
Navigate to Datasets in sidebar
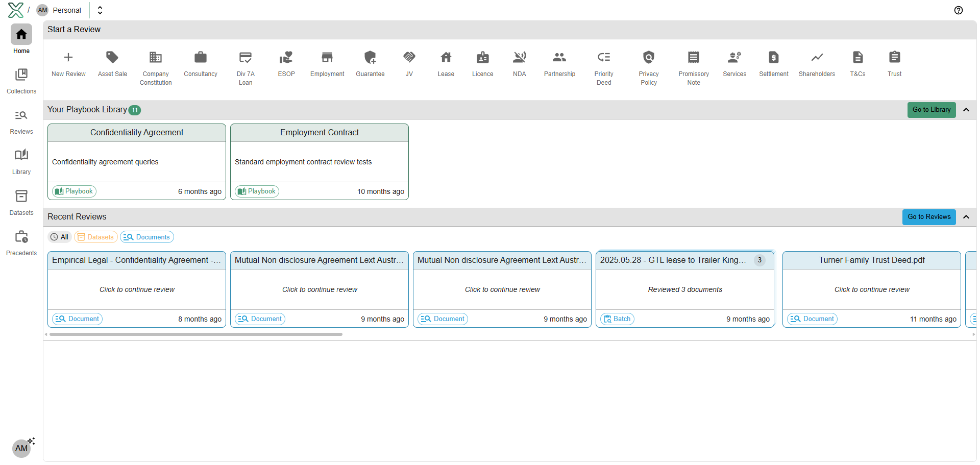(21, 203)
